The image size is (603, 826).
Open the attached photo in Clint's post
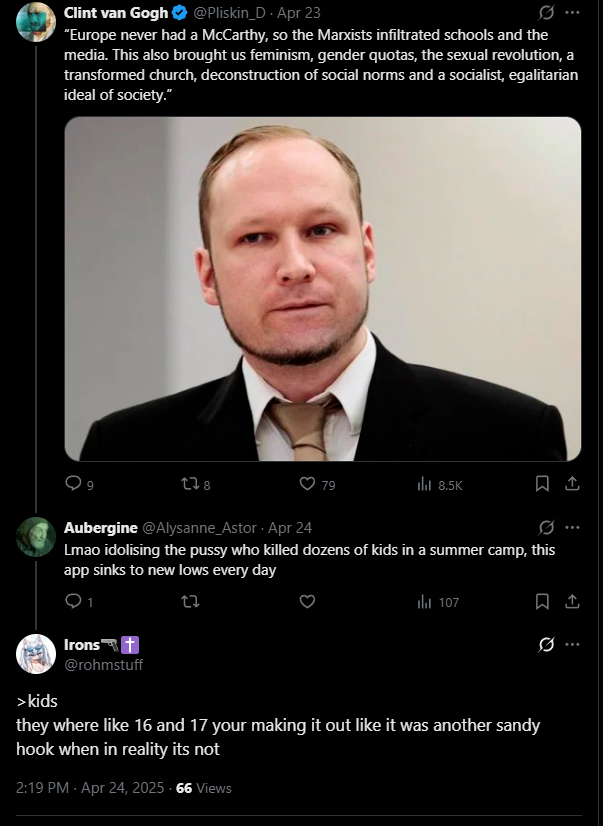[x=322, y=289]
